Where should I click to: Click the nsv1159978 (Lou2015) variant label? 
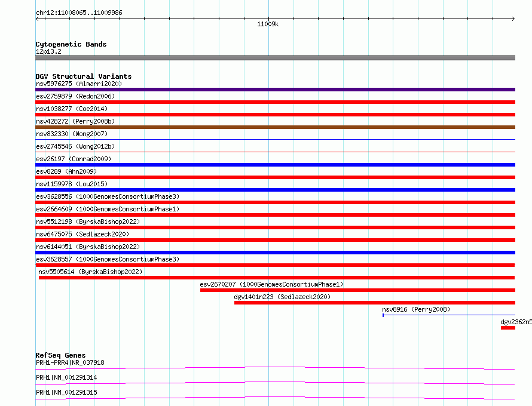point(69,184)
